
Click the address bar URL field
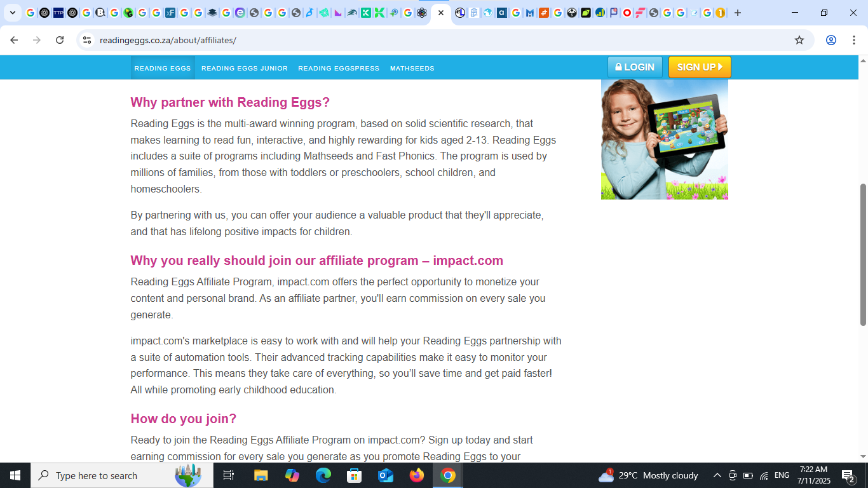[445, 40]
